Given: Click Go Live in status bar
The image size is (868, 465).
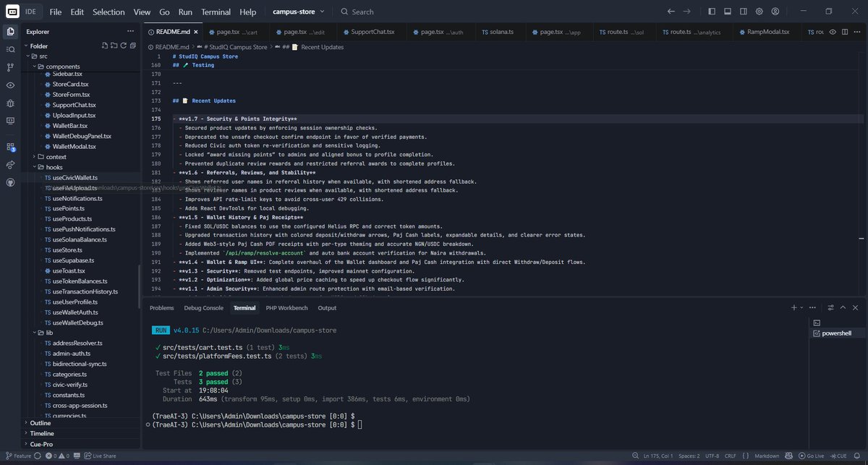Looking at the screenshot, I should (x=812, y=456).
